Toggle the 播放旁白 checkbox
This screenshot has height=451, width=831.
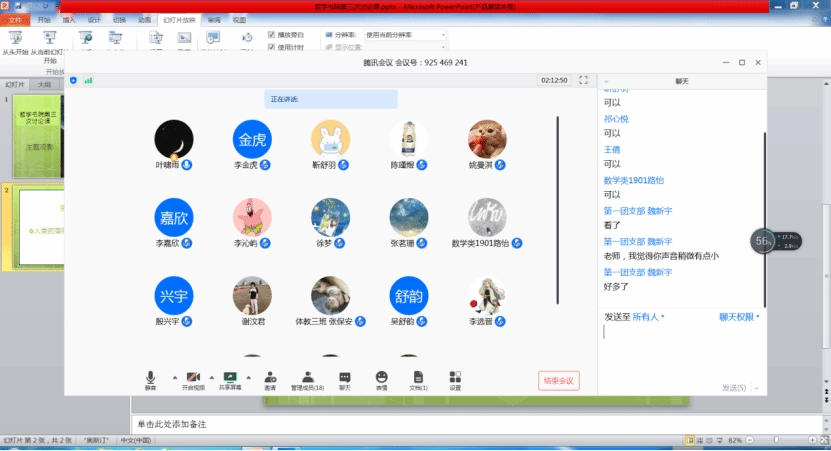[272, 34]
